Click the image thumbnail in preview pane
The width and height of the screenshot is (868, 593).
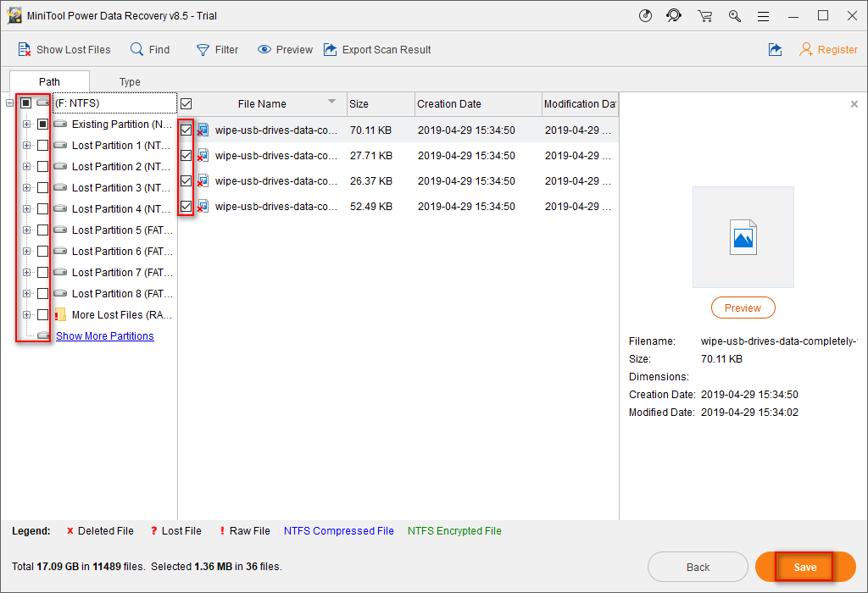coord(743,236)
